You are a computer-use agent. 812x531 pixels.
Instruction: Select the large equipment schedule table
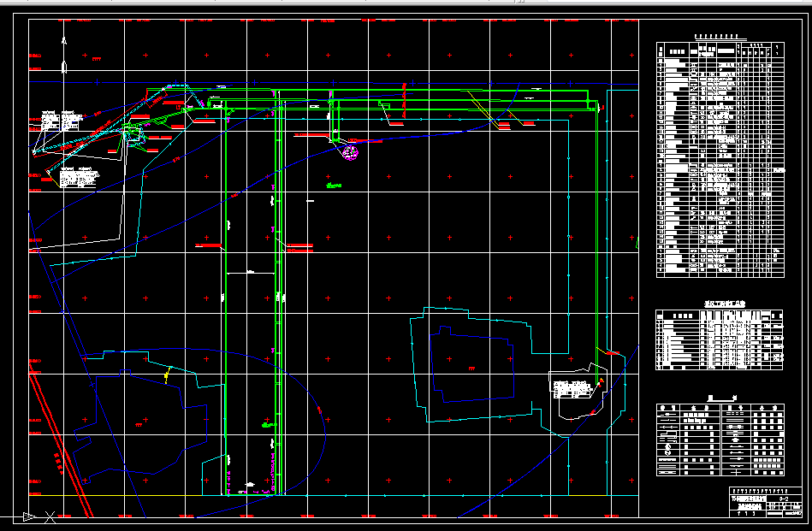(720, 160)
